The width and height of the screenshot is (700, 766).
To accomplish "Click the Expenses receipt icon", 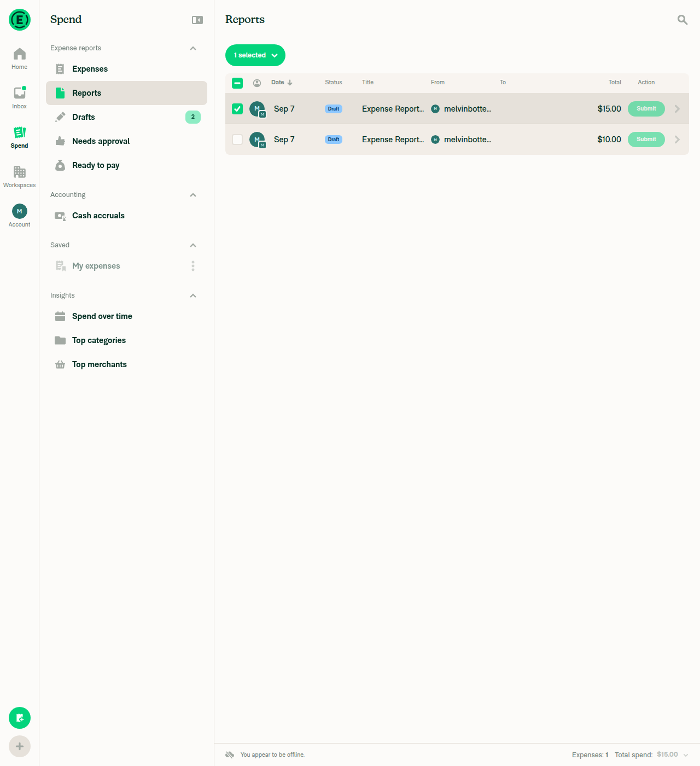I will point(60,69).
